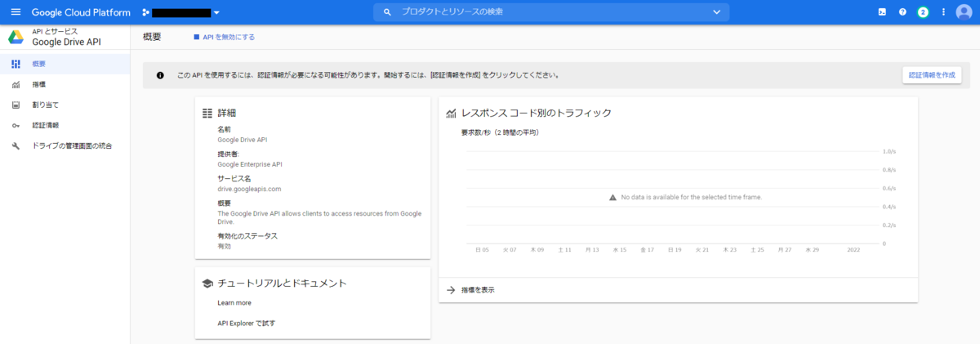Open the help question mark icon
Viewport: 980px width, 344px height.
point(902,12)
